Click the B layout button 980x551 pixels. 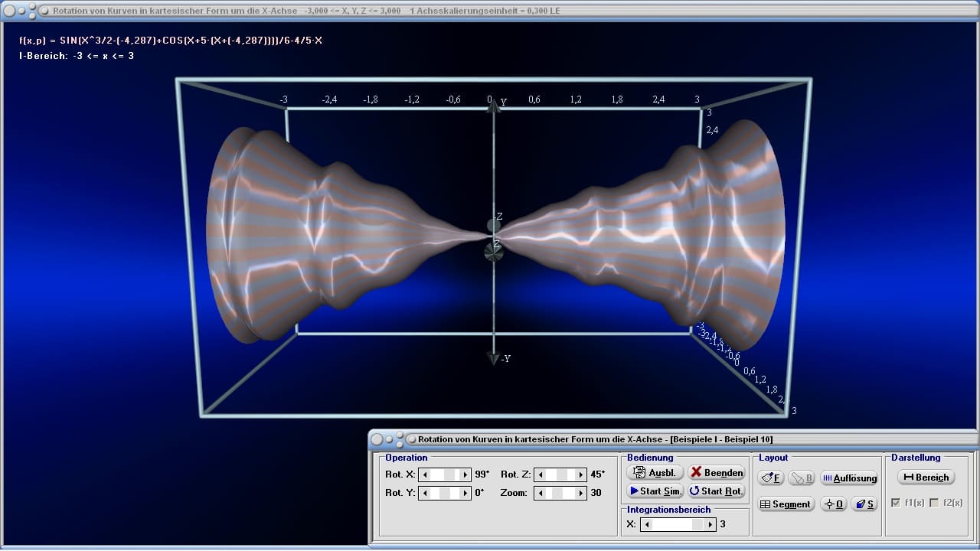tap(802, 478)
